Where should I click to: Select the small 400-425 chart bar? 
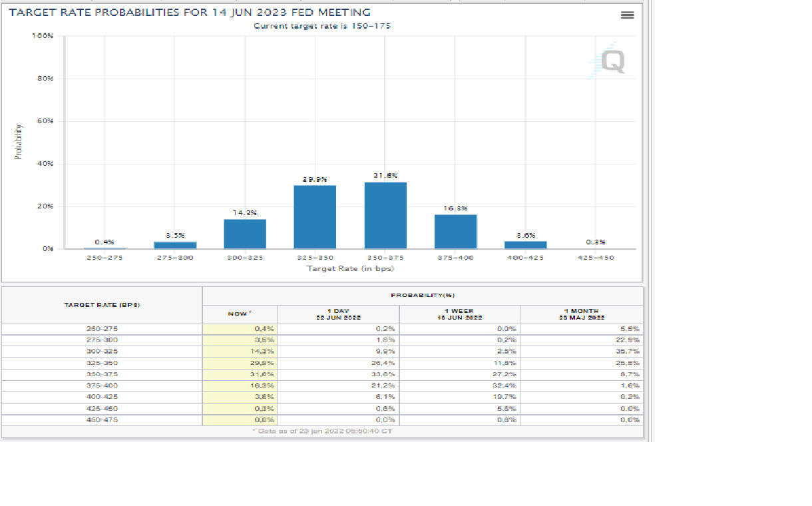pos(526,245)
